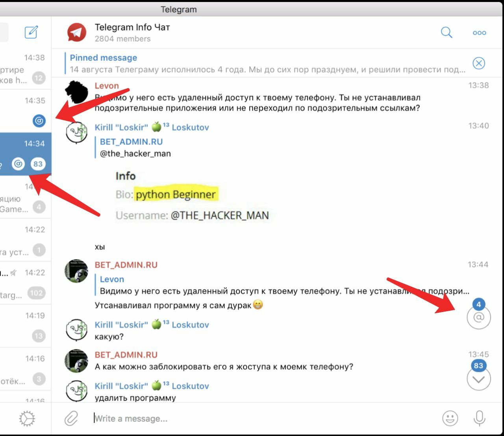
Task: Jump to mentions with the @ button
Action: [479, 317]
